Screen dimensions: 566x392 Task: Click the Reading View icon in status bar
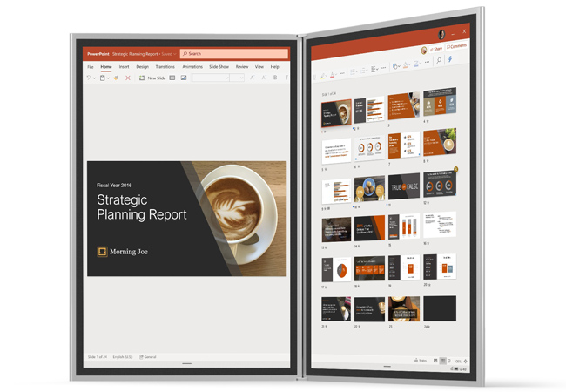click(449, 361)
